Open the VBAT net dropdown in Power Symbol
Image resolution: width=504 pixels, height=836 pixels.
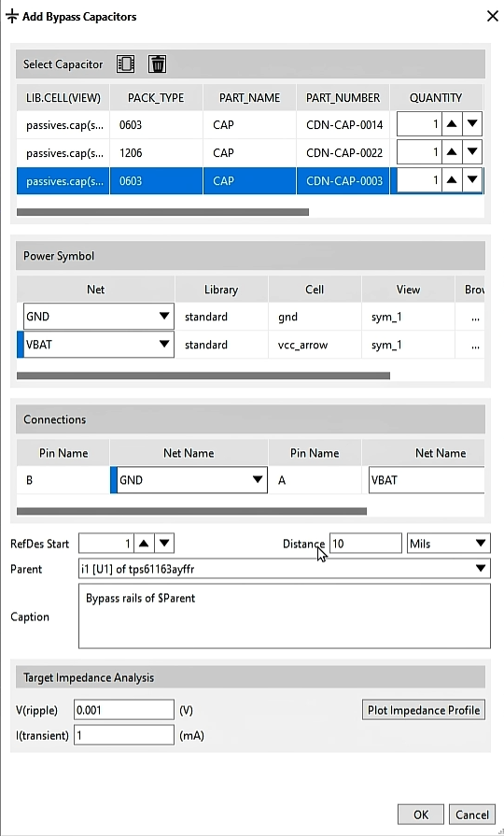point(164,345)
